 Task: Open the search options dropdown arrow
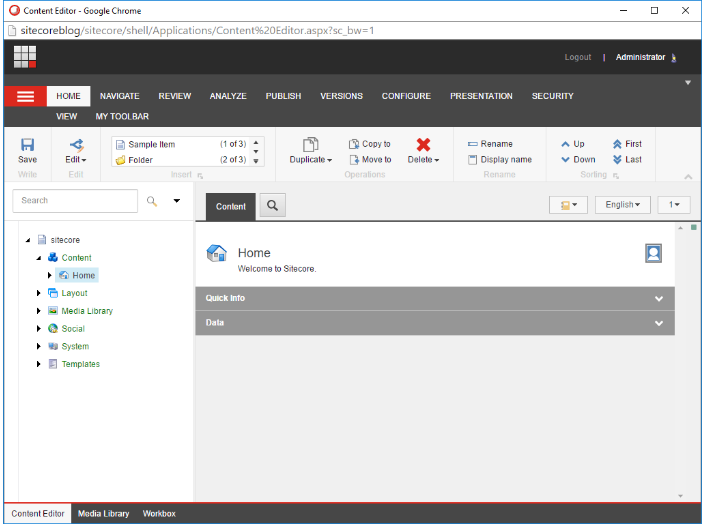pyautogui.click(x=177, y=201)
